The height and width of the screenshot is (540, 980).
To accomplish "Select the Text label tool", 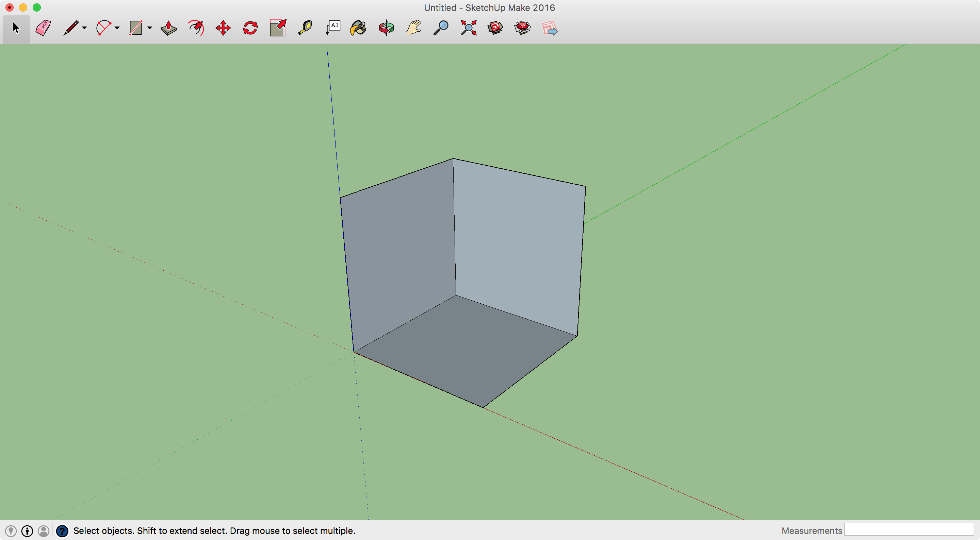I will [x=333, y=28].
